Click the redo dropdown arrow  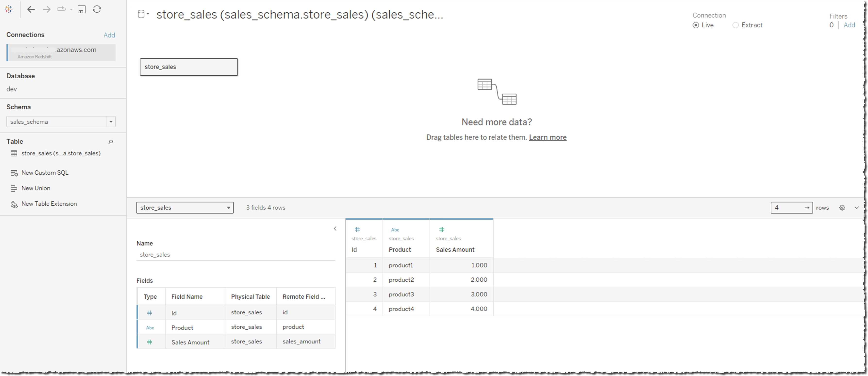click(x=71, y=9)
